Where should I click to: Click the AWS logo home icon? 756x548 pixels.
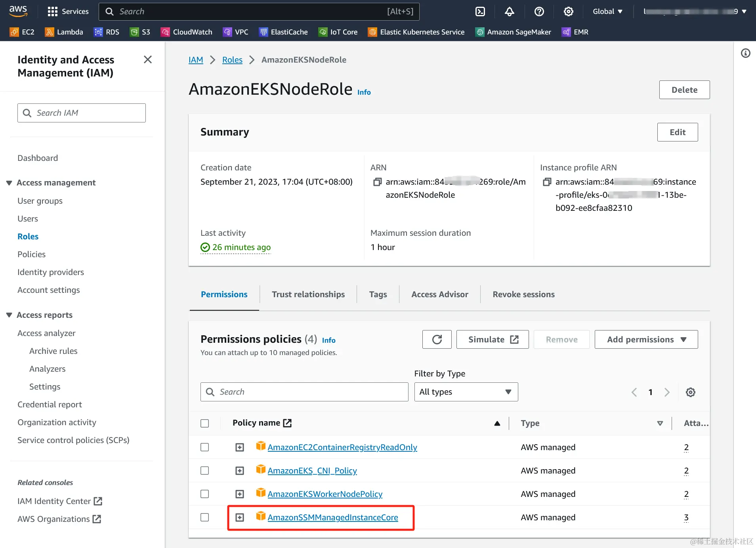tap(18, 11)
